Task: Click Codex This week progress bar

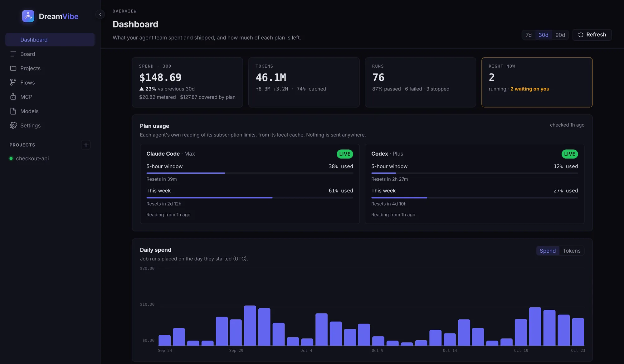Action: [475, 198]
